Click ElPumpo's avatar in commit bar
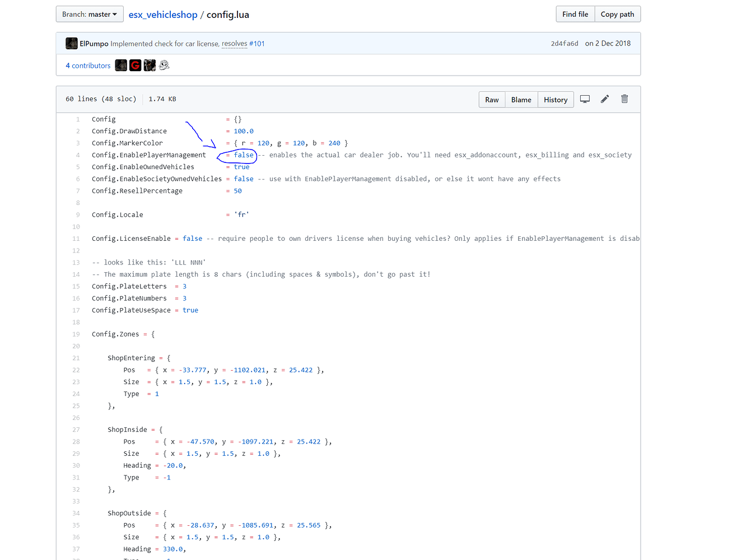 (x=72, y=43)
